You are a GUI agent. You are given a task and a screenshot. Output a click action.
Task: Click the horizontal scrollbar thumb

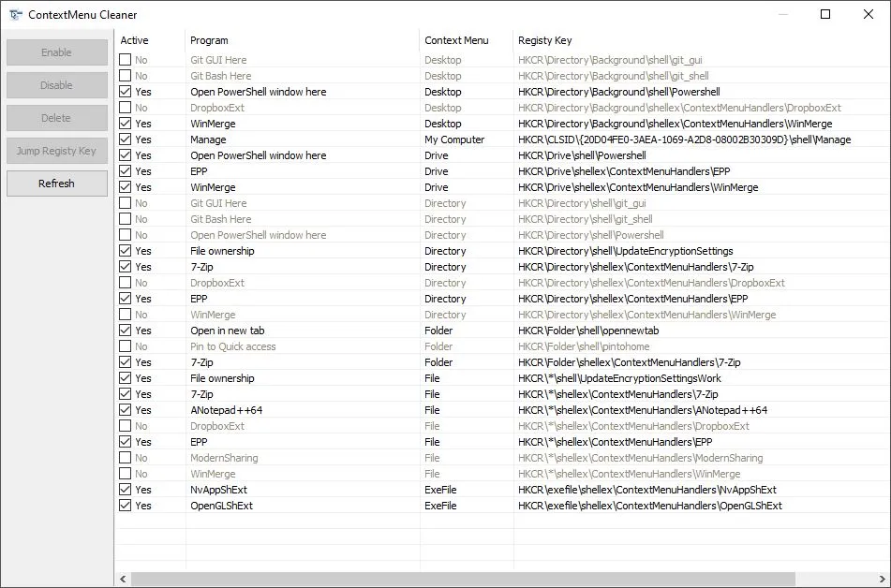pos(463,579)
